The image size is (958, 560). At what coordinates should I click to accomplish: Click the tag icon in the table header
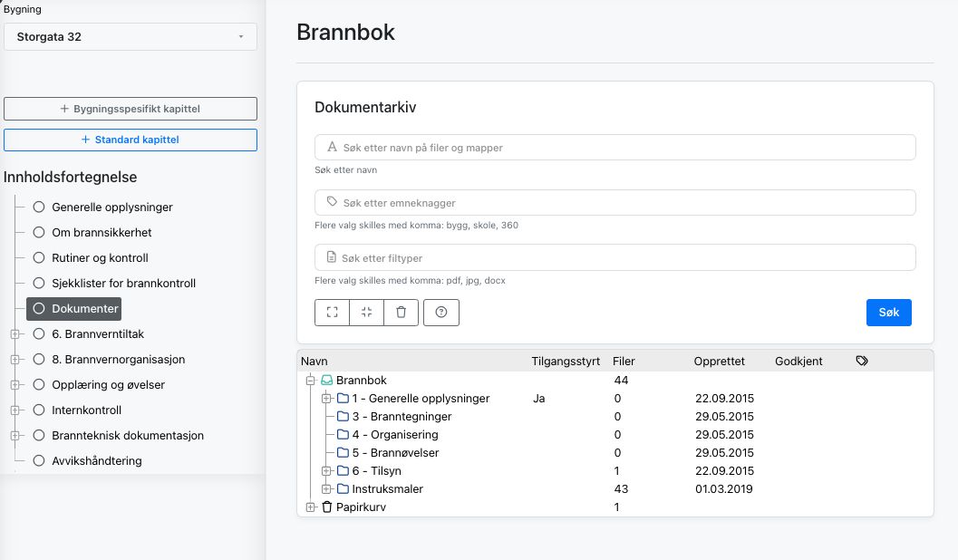(861, 360)
